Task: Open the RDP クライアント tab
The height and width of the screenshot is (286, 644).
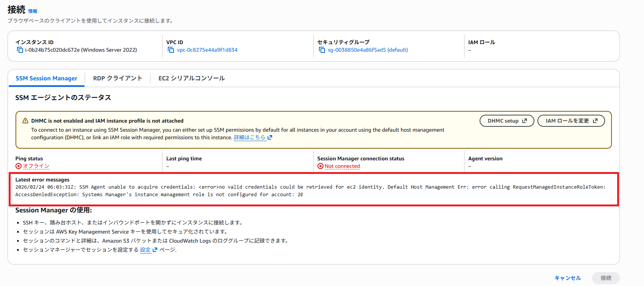Action: pos(118,78)
